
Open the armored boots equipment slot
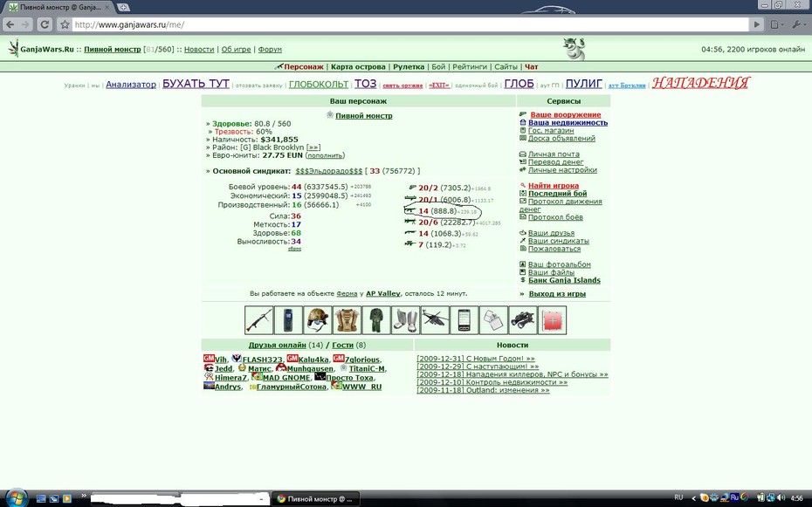point(405,320)
